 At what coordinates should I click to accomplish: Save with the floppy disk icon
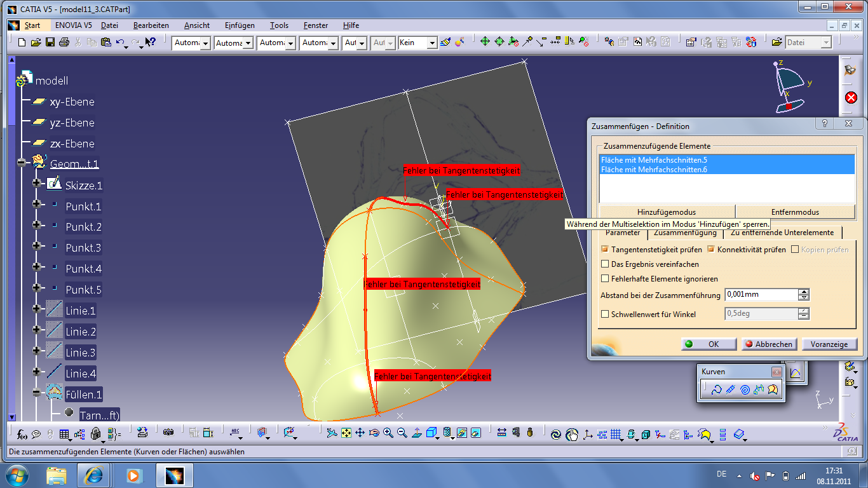point(50,43)
